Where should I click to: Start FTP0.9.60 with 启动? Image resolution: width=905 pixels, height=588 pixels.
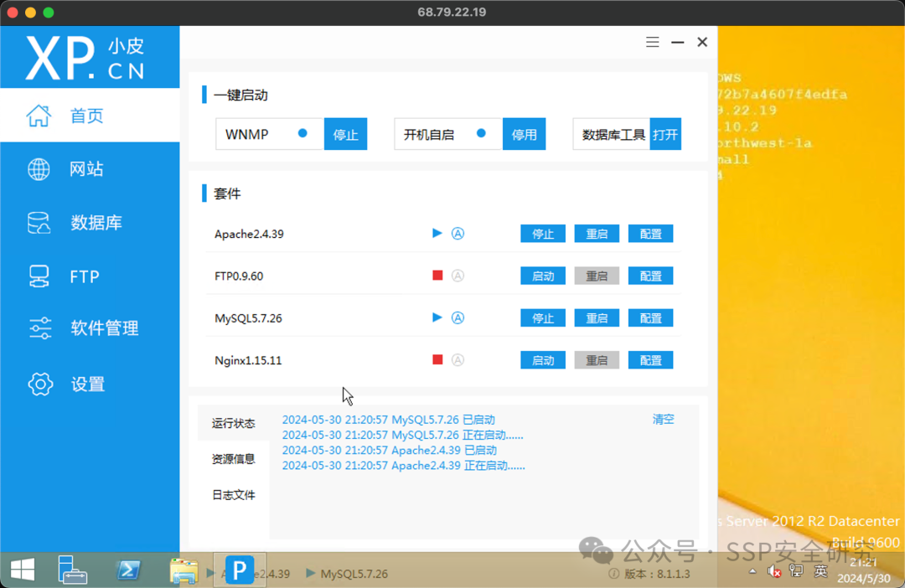coord(542,276)
